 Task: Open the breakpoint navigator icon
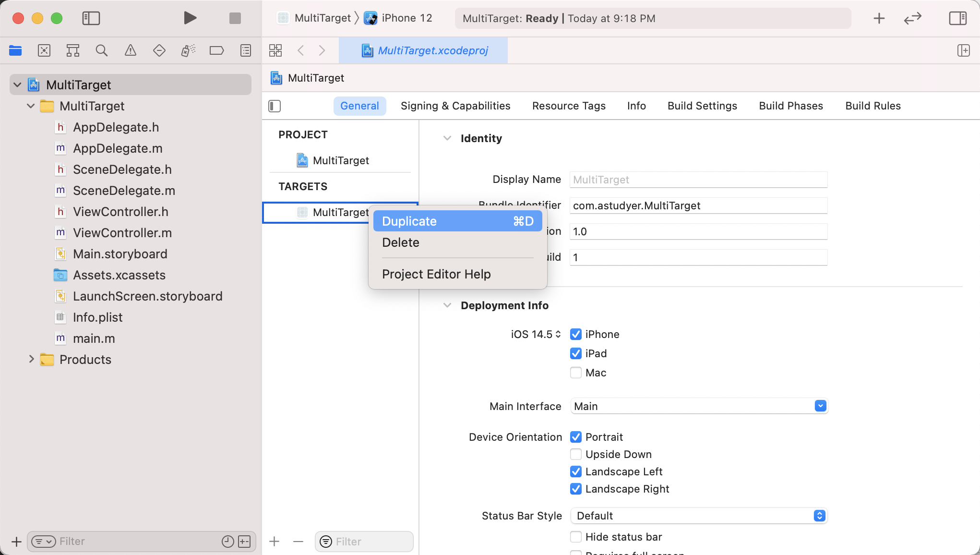216,50
